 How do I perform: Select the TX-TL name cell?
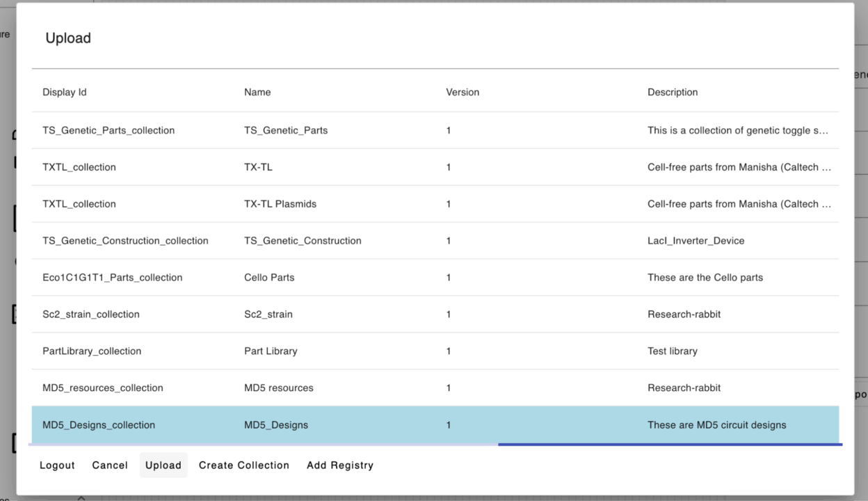(258, 167)
